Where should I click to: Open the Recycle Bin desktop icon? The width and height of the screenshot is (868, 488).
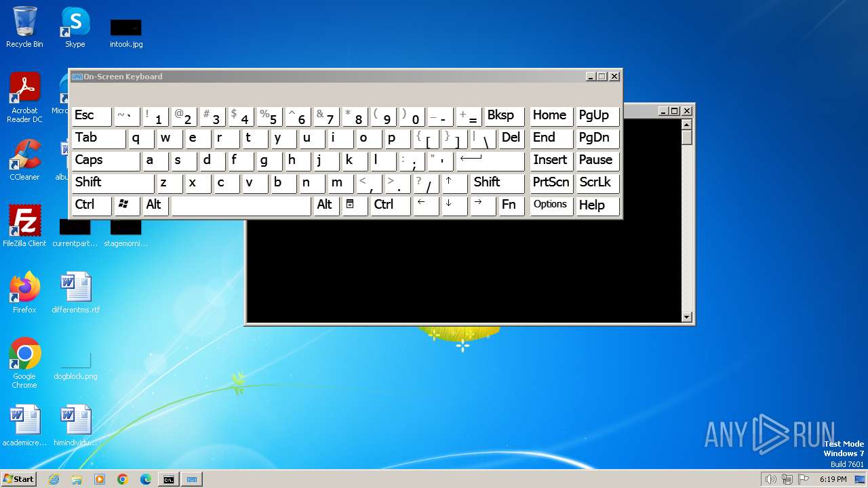click(x=24, y=27)
